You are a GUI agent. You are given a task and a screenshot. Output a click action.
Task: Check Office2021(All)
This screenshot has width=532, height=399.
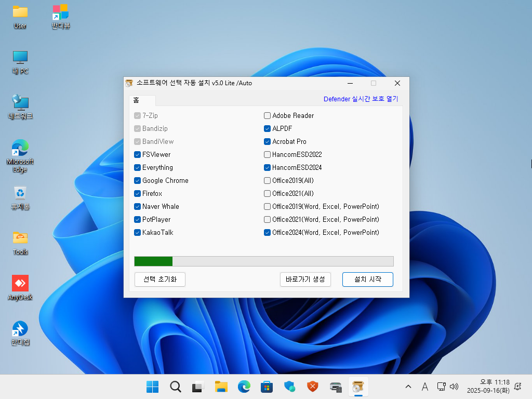268,194
